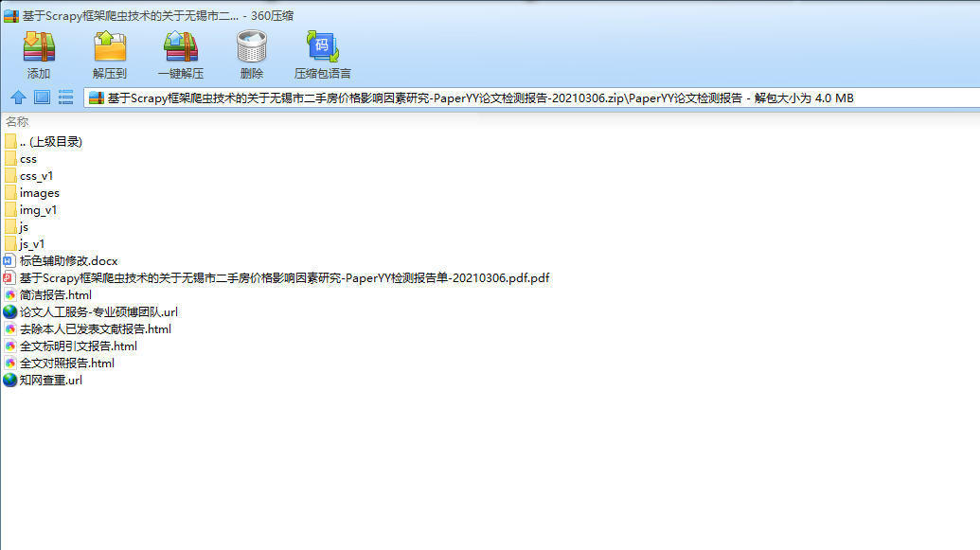Select the '.. (上级目录)' entry text

coord(50,142)
